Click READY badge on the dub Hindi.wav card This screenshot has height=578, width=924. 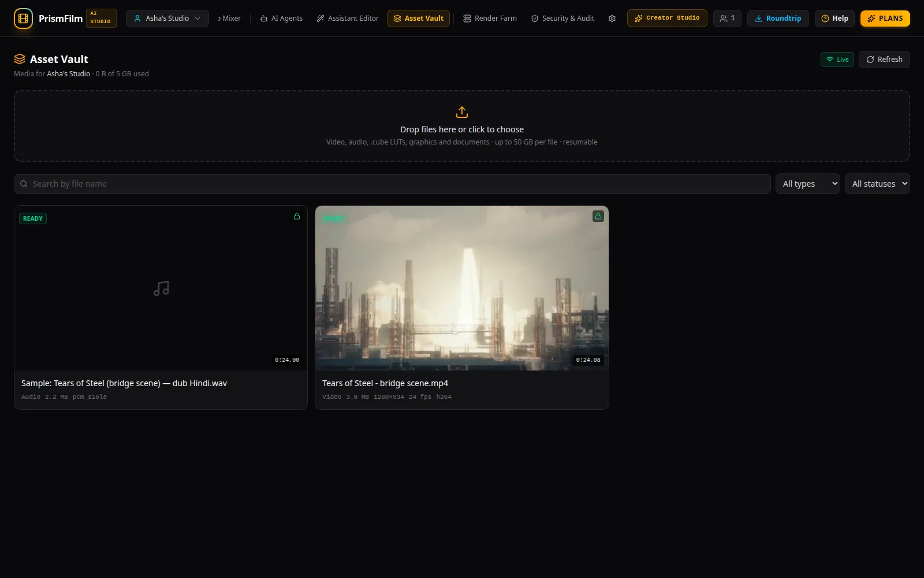coord(33,218)
